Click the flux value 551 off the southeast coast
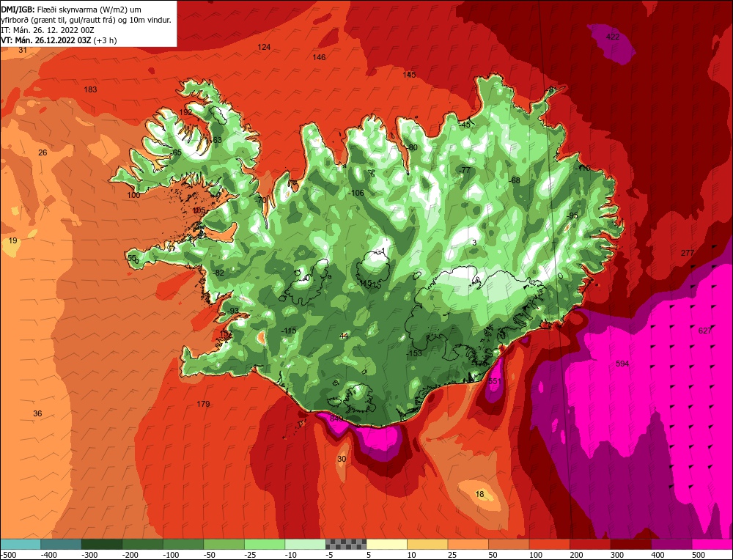Image resolution: width=733 pixels, height=560 pixels. pyautogui.click(x=495, y=381)
